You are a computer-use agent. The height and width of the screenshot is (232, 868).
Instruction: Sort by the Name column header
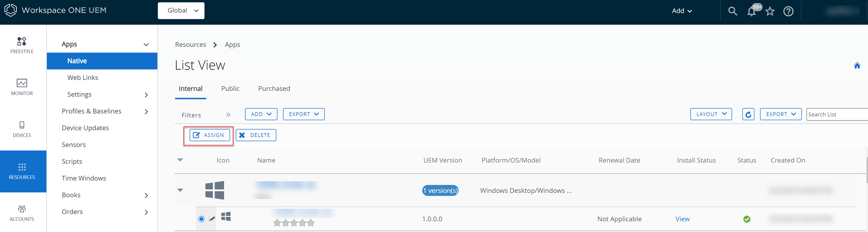[266, 160]
